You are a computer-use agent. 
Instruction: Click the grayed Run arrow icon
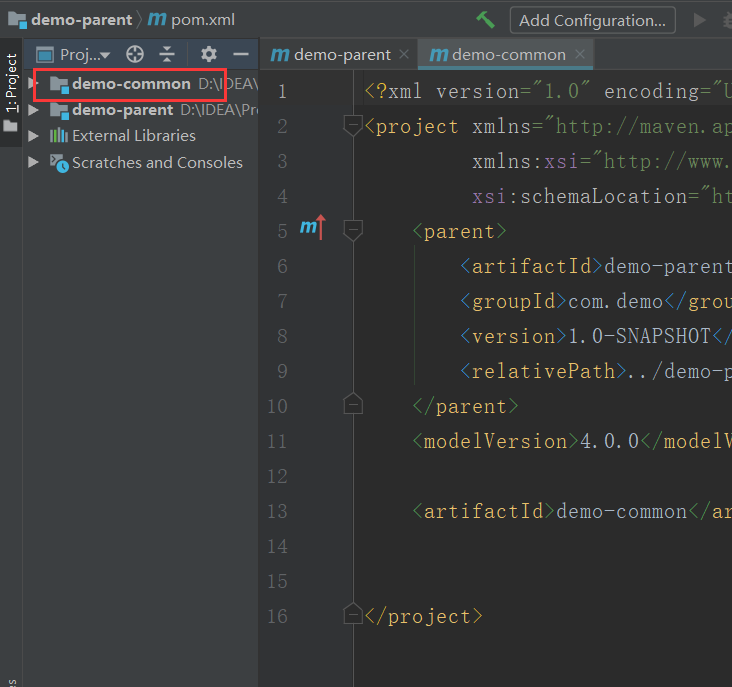tap(699, 20)
